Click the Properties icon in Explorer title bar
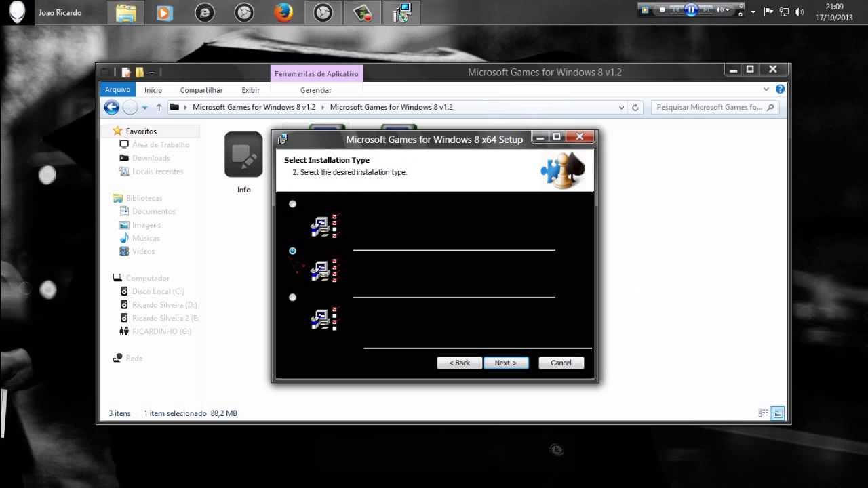Screen dimensions: 868x488 126,72
